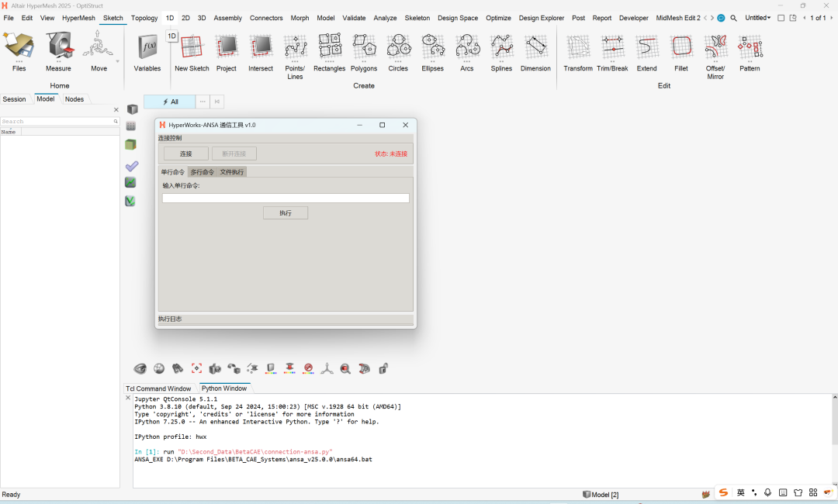Expand ribbon tabs with right chevron
The height and width of the screenshot is (504, 838).
point(712,18)
